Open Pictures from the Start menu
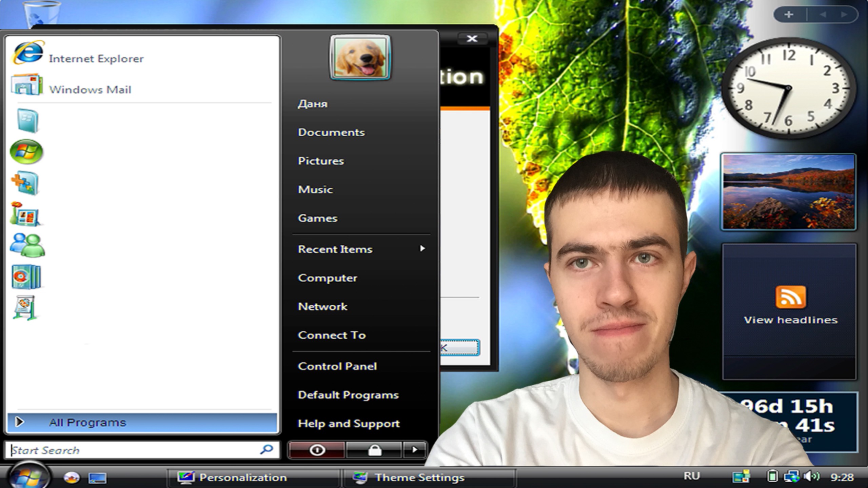This screenshot has height=488, width=868. [321, 161]
